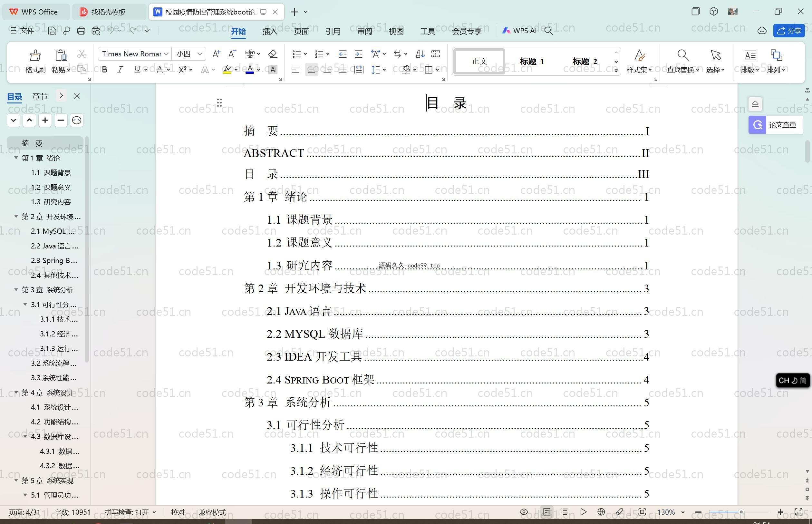812x524 pixels.
Task: Click the play slideshow icon in status bar
Action: click(x=583, y=512)
